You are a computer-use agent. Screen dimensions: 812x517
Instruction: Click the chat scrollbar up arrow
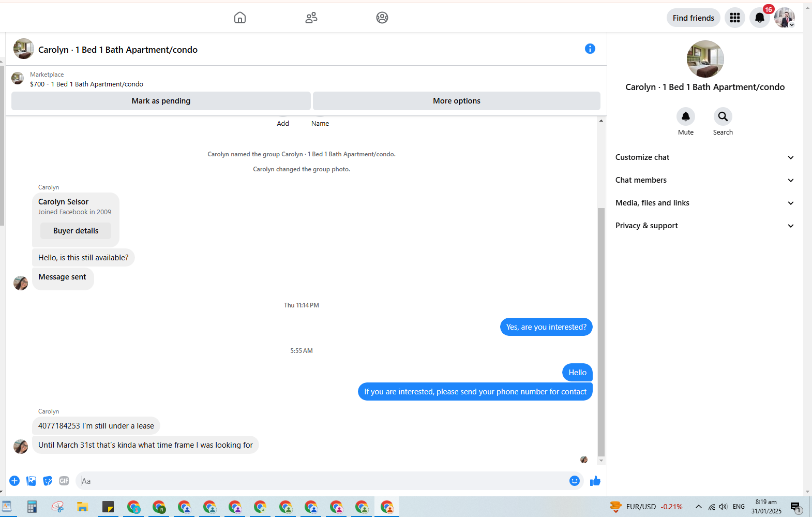click(x=601, y=121)
